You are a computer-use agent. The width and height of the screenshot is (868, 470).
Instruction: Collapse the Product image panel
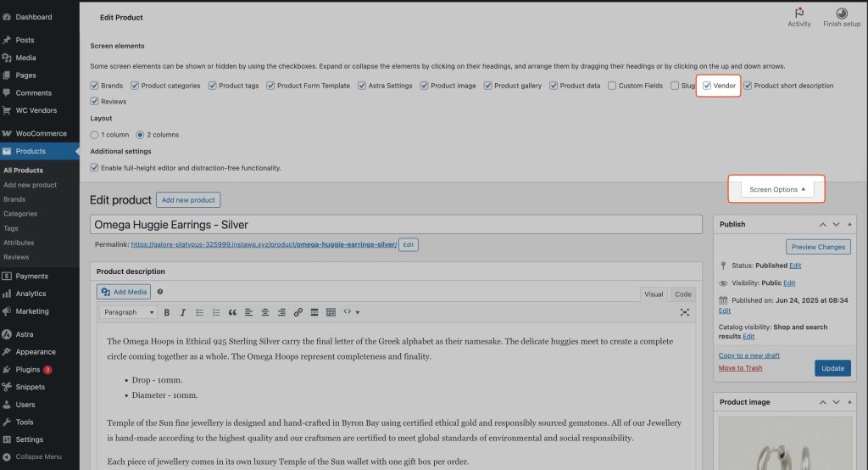849,402
